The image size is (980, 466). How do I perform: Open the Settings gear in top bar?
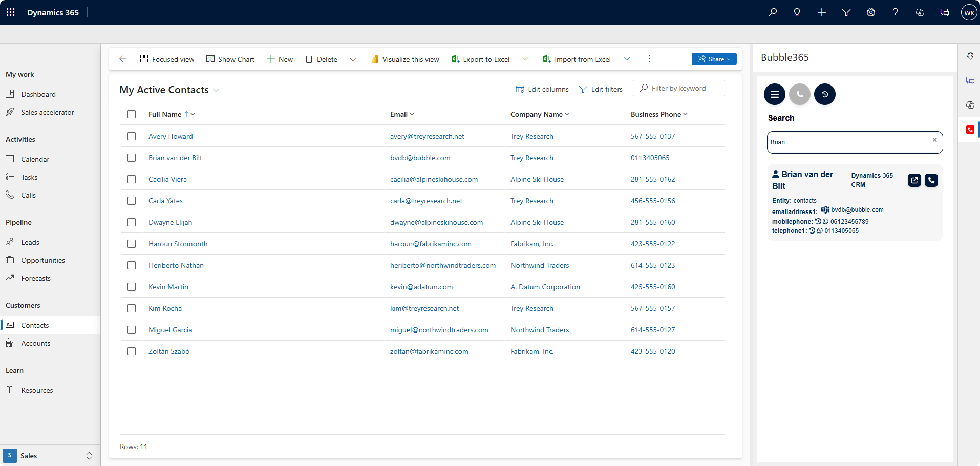(870, 12)
